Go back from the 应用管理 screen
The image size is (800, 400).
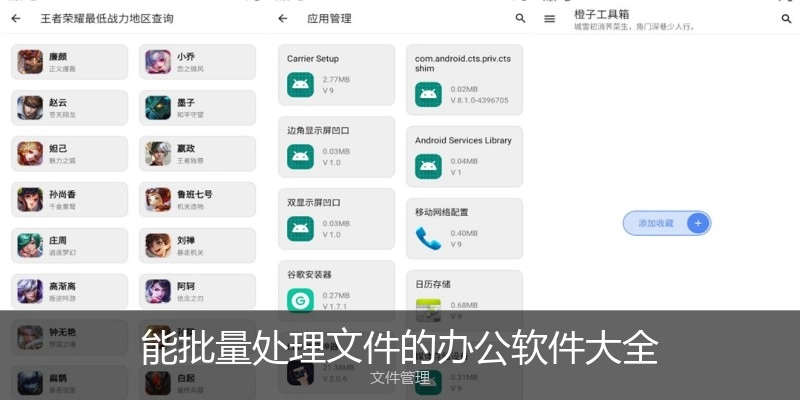coord(283,19)
